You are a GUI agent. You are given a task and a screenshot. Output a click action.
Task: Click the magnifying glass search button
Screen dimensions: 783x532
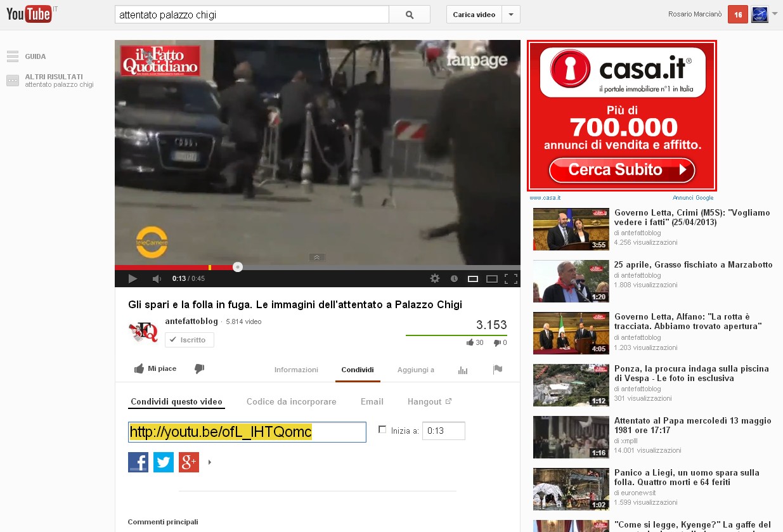[410, 15]
